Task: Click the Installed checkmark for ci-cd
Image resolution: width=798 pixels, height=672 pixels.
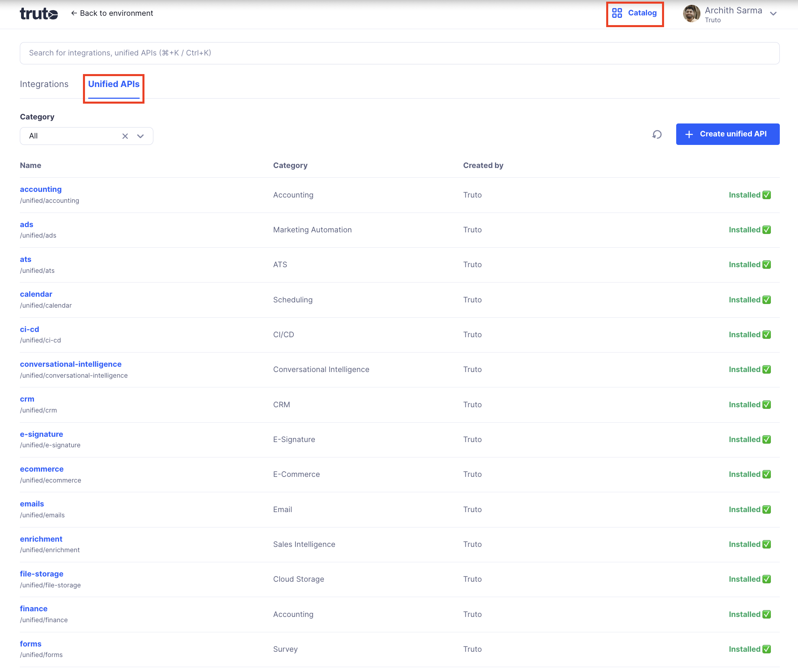Action: point(766,335)
